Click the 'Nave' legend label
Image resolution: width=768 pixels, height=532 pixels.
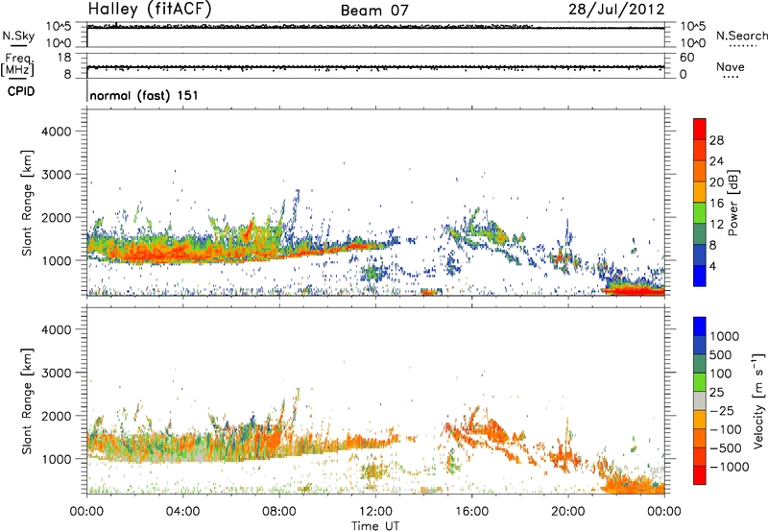point(730,67)
